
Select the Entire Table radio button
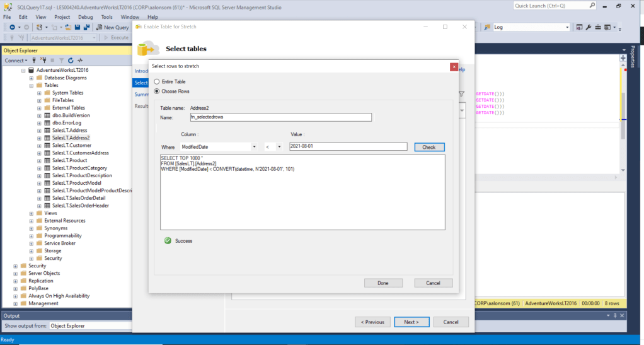[x=157, y=82]
